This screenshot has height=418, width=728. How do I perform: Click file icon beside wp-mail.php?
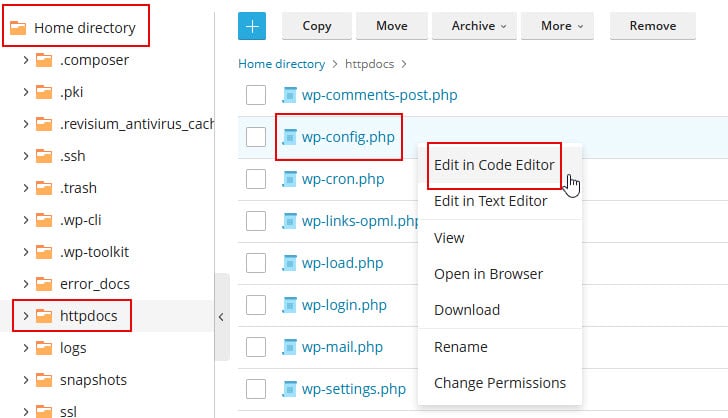289,347
